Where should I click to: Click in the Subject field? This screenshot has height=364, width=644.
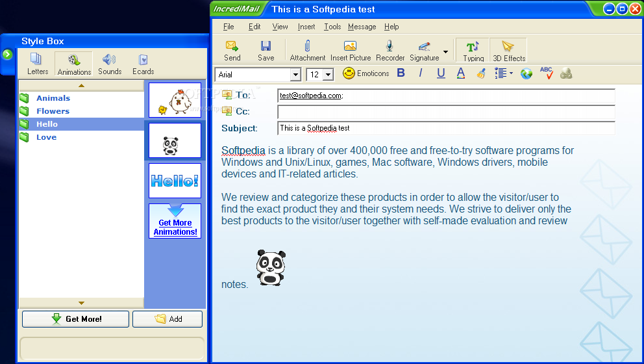click(x=446, y=128)
